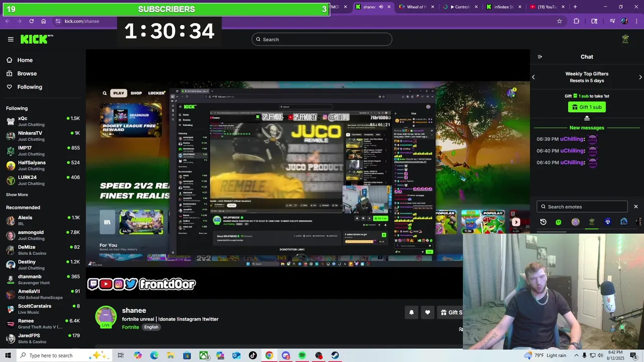Open HalfSaiyans channel in sidebar

coord(43,165)
